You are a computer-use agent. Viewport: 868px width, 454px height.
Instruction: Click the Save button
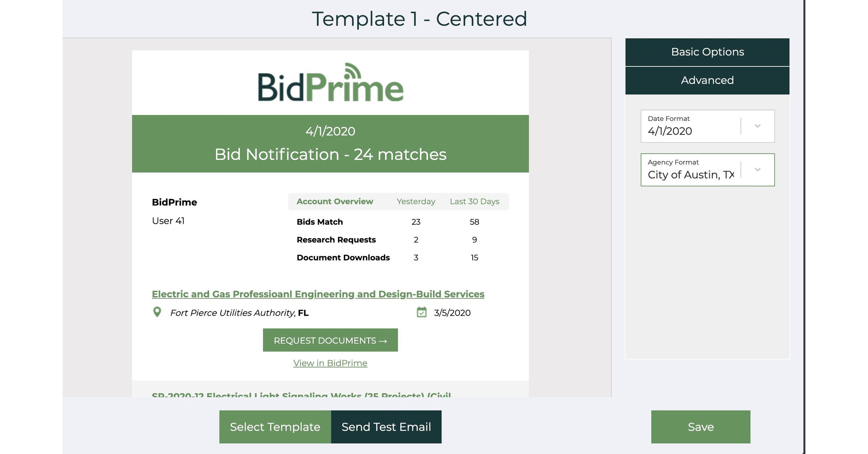point(700,427)
